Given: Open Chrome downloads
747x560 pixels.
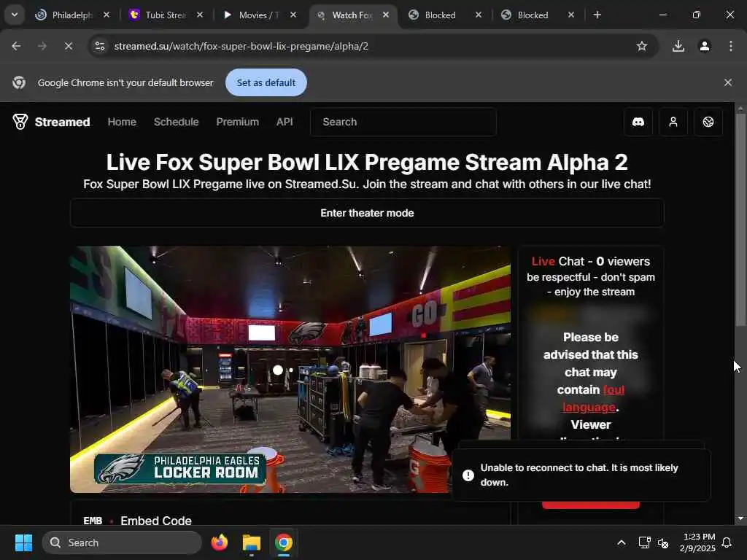Looking at the screenshot, I should point(678,46).
